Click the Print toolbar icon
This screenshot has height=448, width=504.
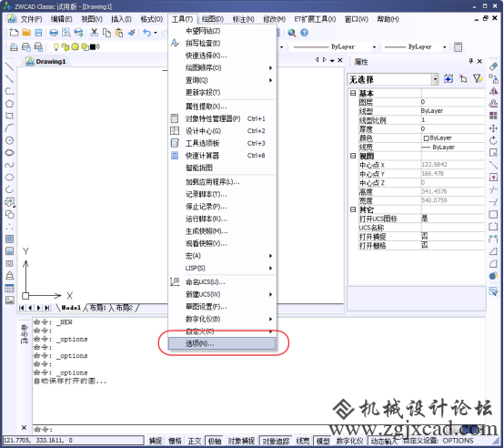point(54,33)
